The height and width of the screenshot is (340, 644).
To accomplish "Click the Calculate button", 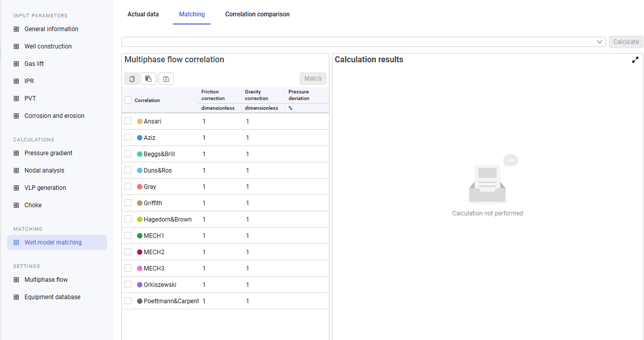I will [x=626, y=42].
